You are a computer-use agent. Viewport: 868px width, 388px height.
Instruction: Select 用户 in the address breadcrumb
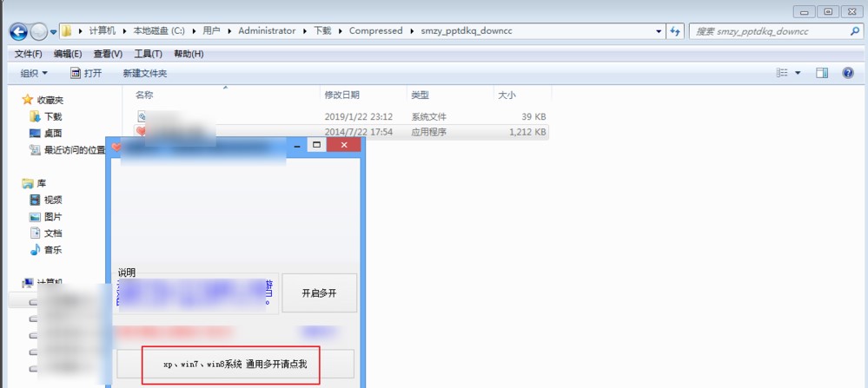[211, 31]
